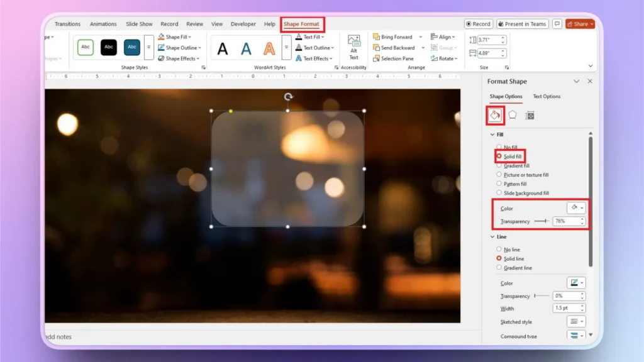This screenshot has width=644, height=362.
Task: Open the Developer ribbon tab
Action: (243, 23)
